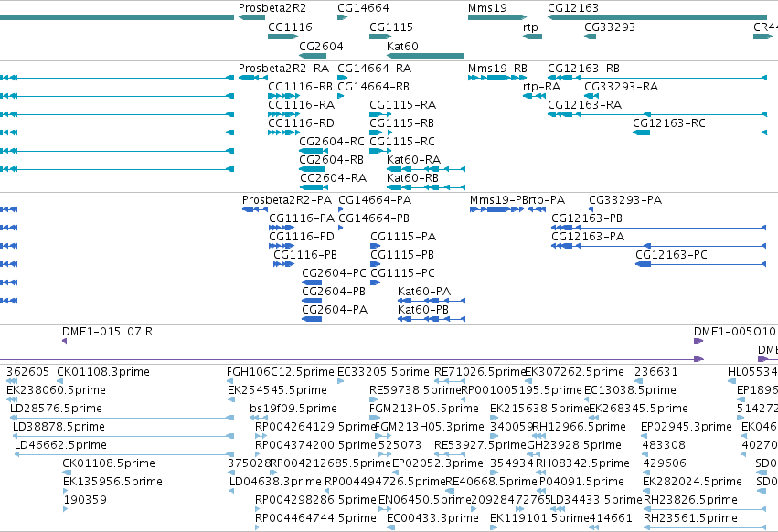Click the CG2604-RB transcript label
Screen dimensions: 778x532
332,159
